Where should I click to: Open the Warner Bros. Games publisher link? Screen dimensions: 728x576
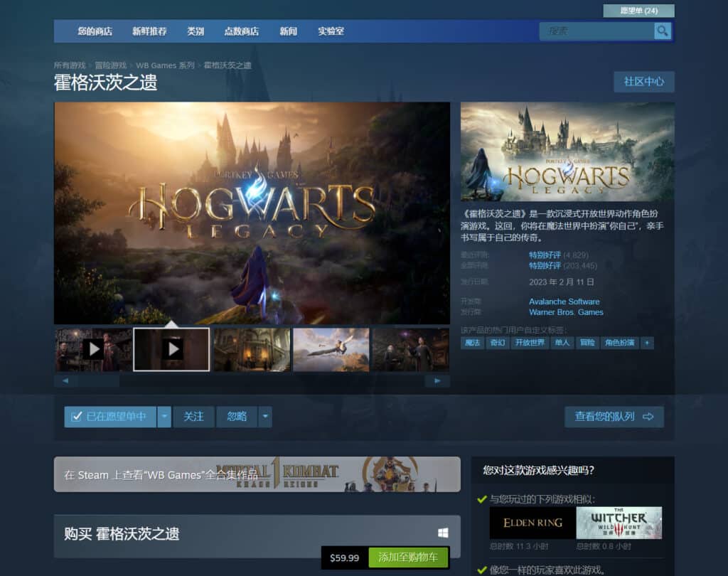566,312
